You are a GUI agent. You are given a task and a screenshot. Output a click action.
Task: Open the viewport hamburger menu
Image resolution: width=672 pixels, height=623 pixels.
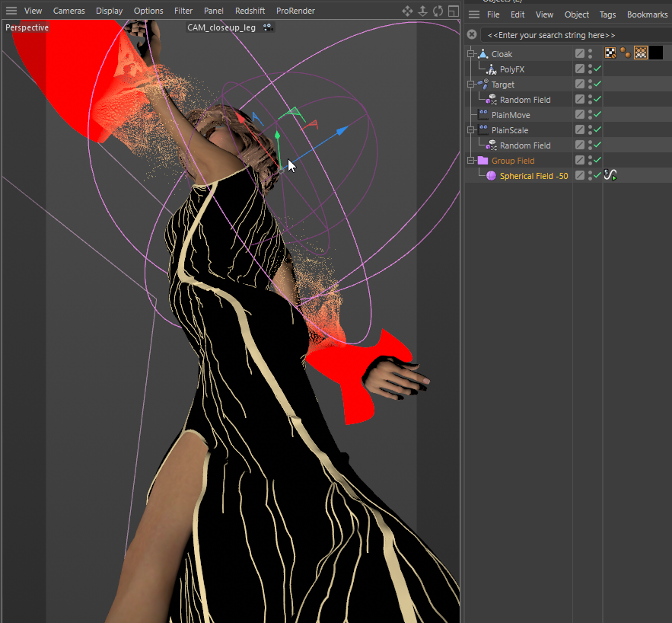click(11, 11)
